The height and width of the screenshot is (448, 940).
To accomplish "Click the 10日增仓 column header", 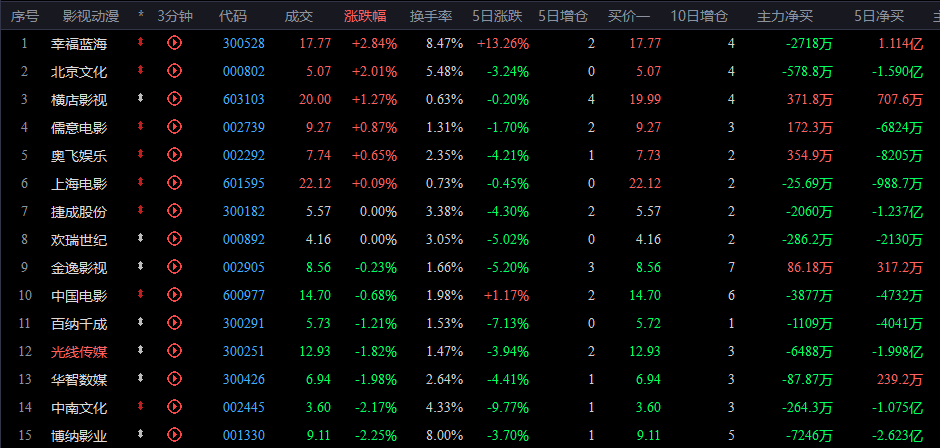I will 699,16.
